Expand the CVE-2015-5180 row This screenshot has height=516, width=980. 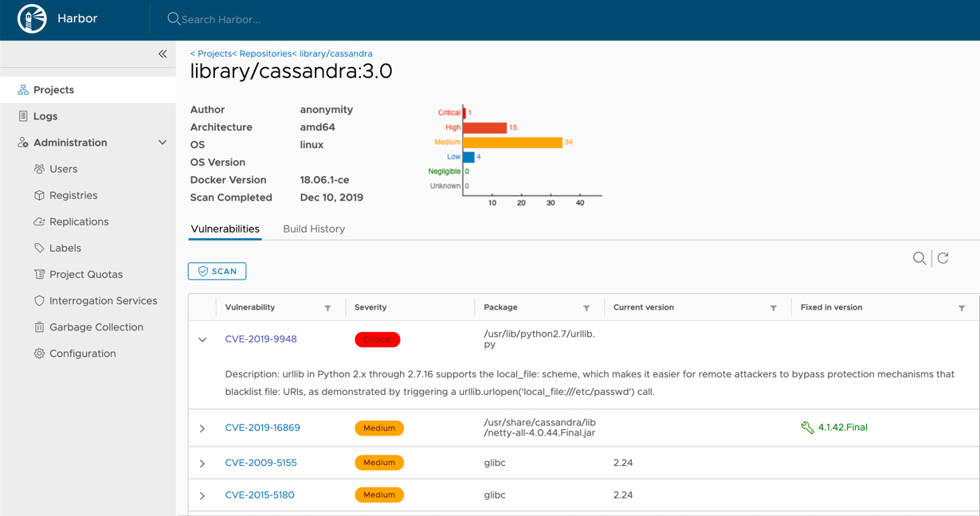202,496
